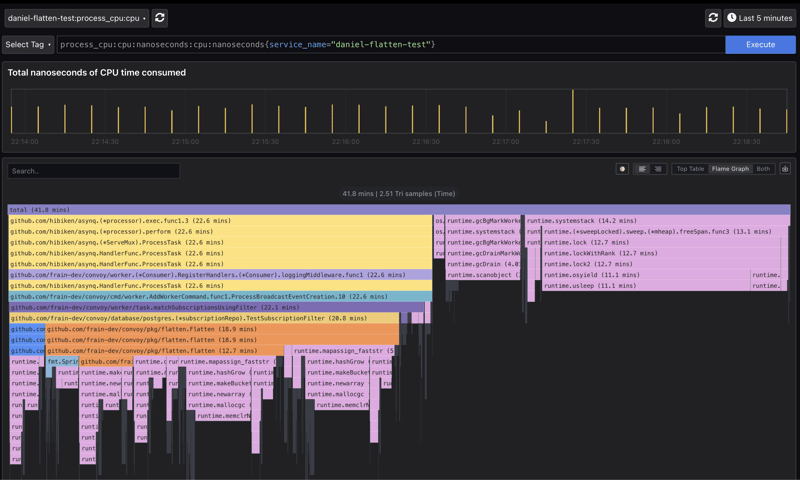Open the daniel-flatten-test:process_cpu:cpu app dropdown
Viewport: 800px width, 480px height.
click(x=76, y=18)
